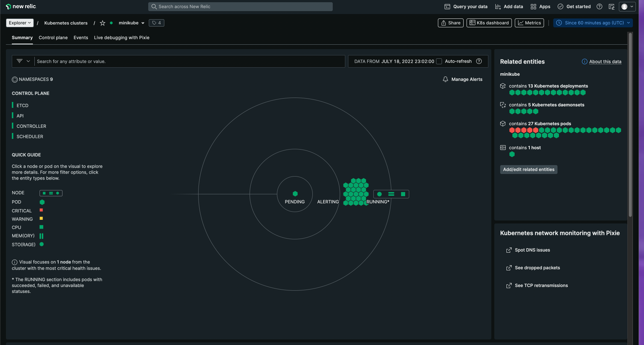Open Live debugging with Pixie tab
This screenshot has height=345, width=644.
tap(122, 38)
